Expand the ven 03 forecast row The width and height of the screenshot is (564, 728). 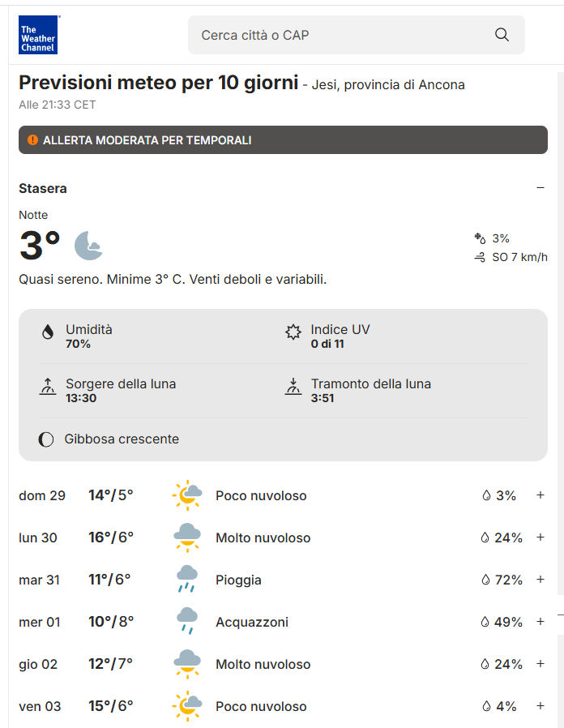(x=540, y=706)
